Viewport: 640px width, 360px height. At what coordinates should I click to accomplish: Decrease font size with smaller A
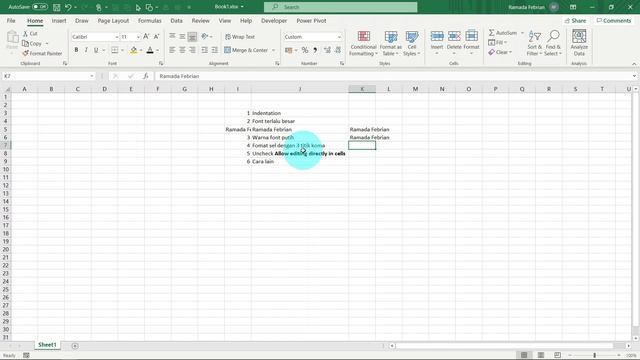156,37
